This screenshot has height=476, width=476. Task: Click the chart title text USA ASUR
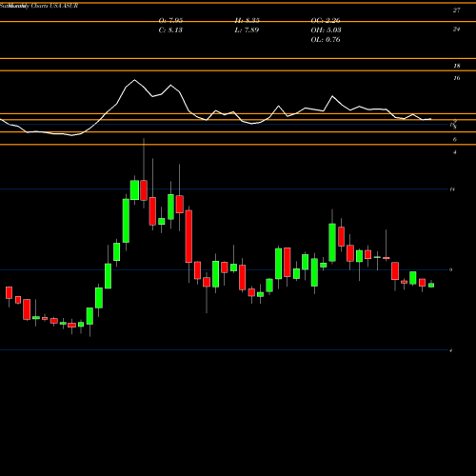pos(64,6)
